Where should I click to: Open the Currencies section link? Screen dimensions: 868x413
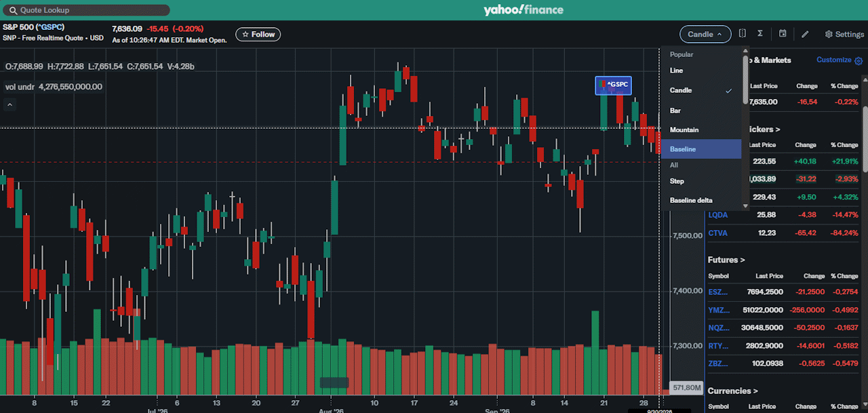(x=732, y=391)
